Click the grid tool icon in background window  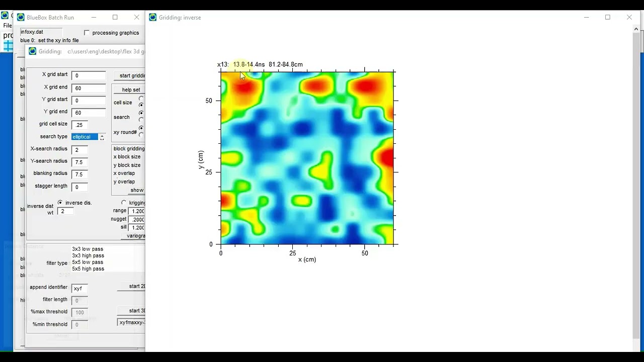9,46
